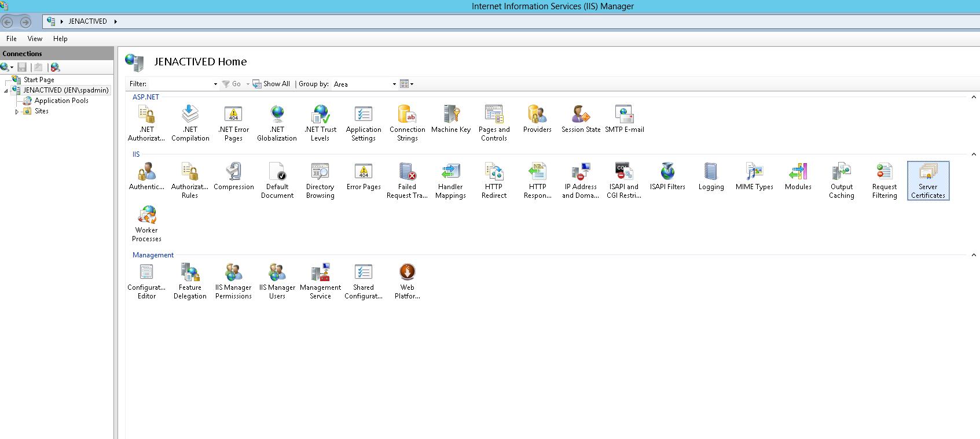This screenshot has width=980, height=439.
Task: Open the Session State feature
Action: [x=581, y=119]
